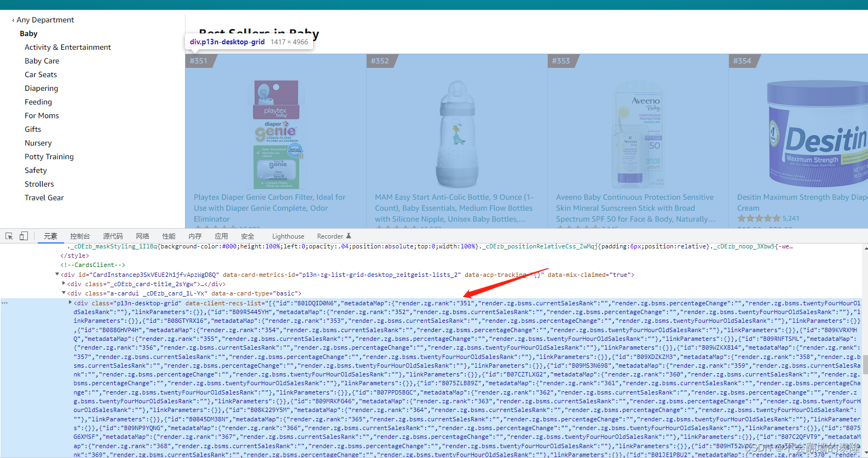
Task: Collapse the a-cardui div node
Action: 63,293
